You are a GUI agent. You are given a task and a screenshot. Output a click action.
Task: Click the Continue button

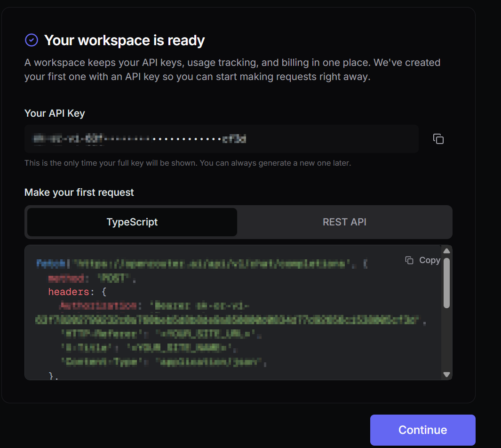423,430
